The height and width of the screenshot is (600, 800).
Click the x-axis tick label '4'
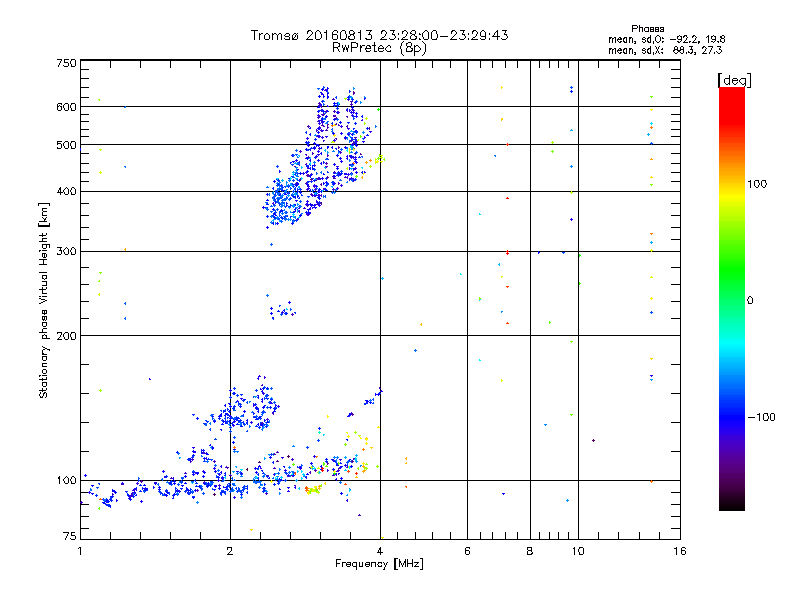click(x=380, y=551)
